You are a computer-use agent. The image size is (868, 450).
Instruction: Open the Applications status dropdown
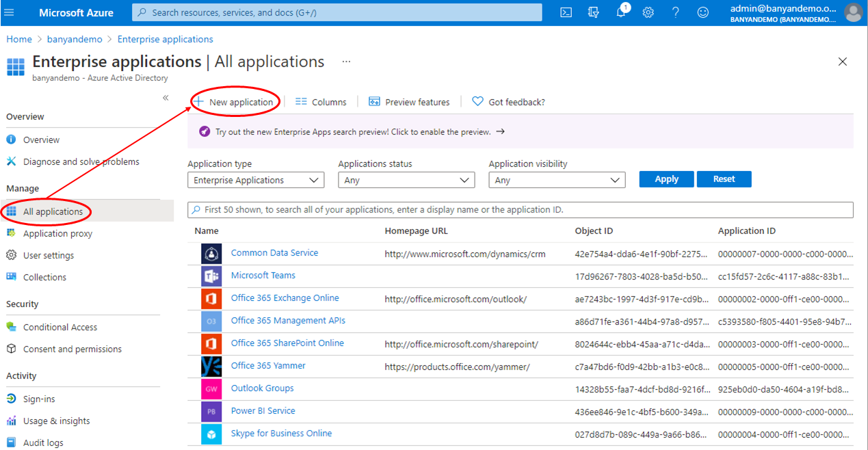coord(406,181)
